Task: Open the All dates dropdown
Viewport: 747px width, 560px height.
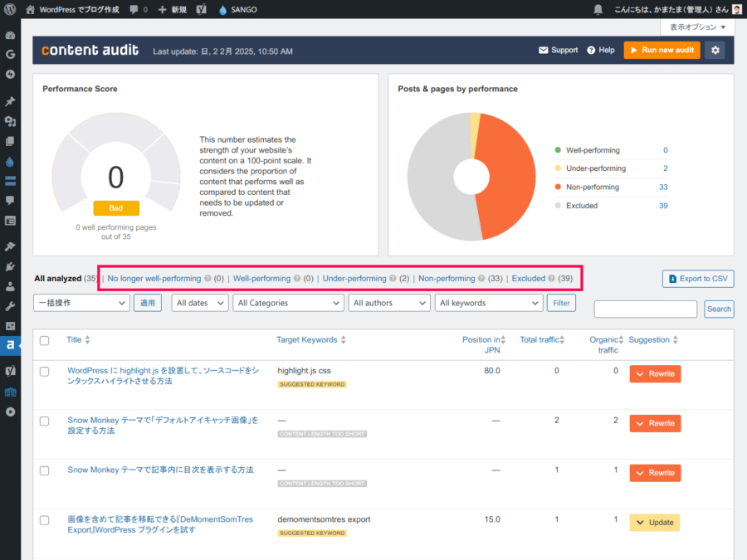Action: (199, 303)
